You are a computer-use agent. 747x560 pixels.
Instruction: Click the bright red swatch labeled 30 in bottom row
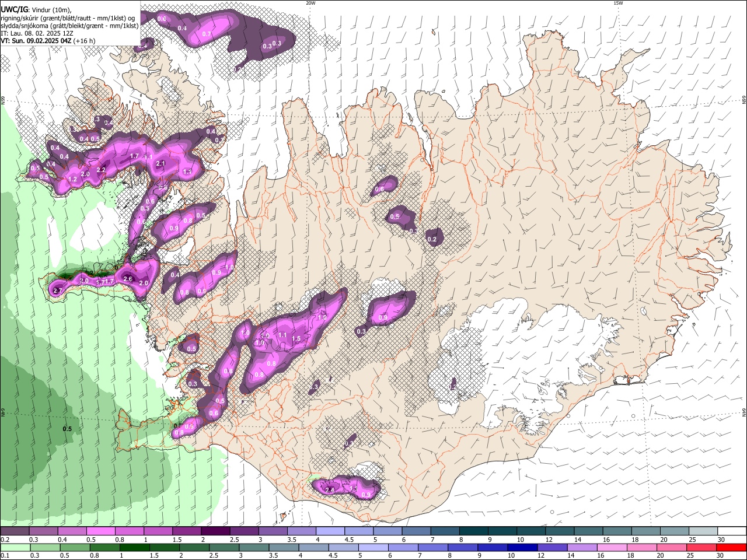point(731,547)
